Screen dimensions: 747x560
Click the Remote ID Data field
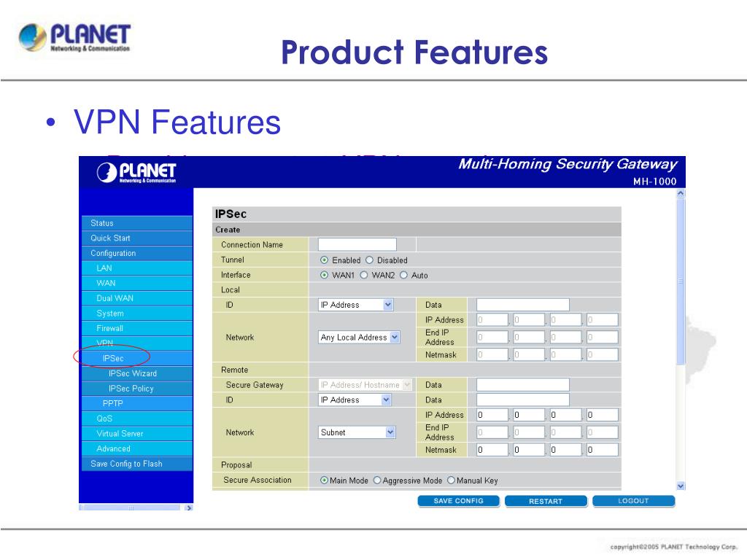tap(522, 400)
